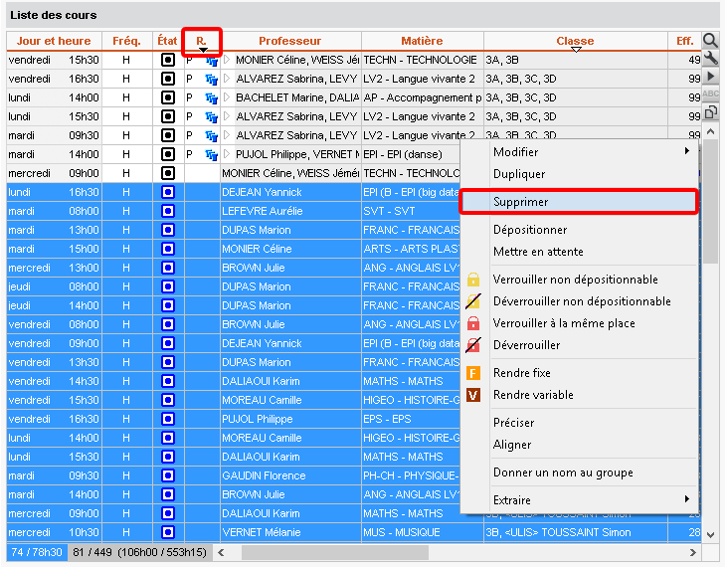
Task: Open the Modifier submenu arrow
Action: (686, 151)
